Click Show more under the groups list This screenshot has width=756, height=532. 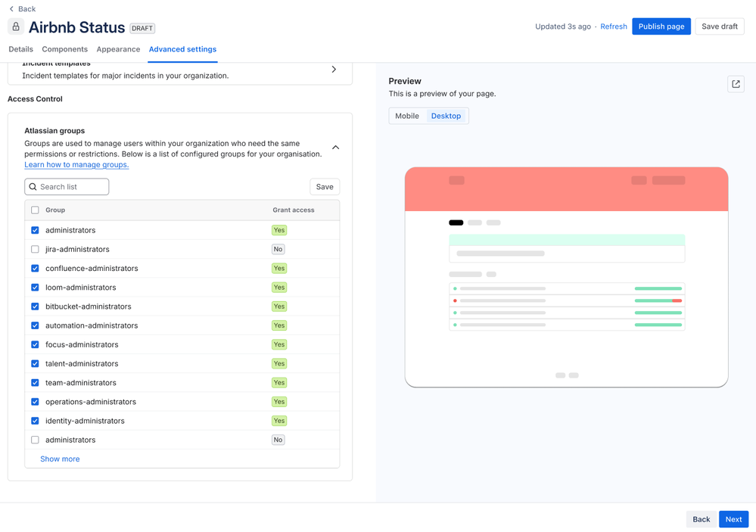pos(60,459)
